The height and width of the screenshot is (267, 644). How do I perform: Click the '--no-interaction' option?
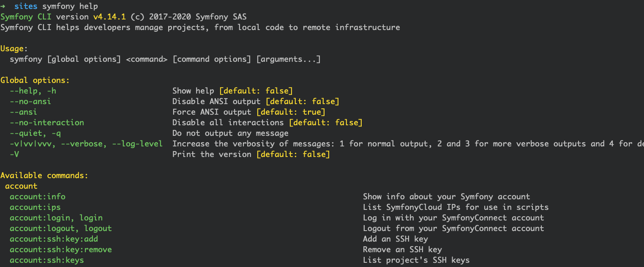tap(47, 123)
